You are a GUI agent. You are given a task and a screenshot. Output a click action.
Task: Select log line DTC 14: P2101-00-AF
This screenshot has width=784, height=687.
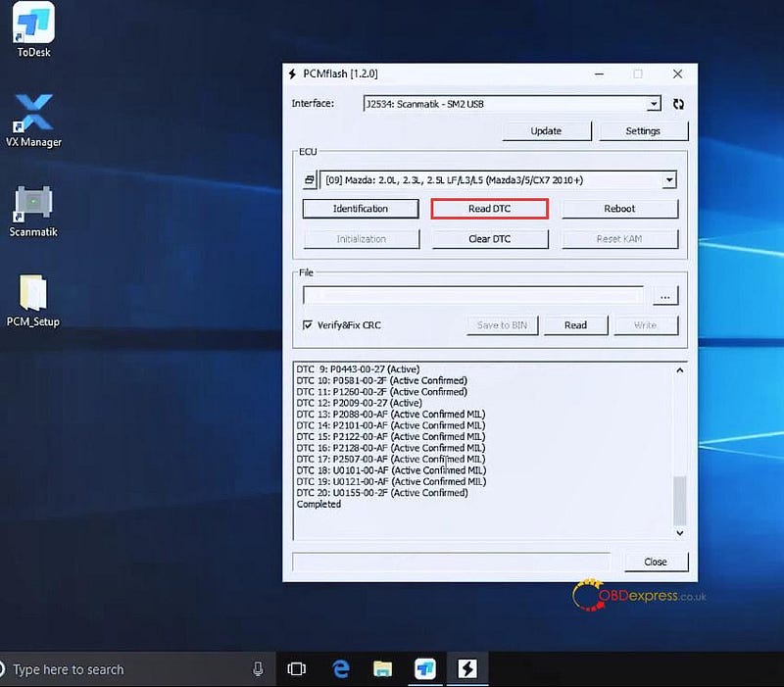pyautogui.click(x=391, y=425)
